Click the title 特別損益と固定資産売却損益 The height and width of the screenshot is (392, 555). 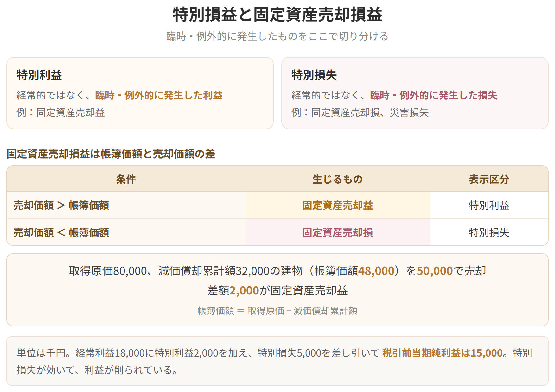[x=277, y=15]
